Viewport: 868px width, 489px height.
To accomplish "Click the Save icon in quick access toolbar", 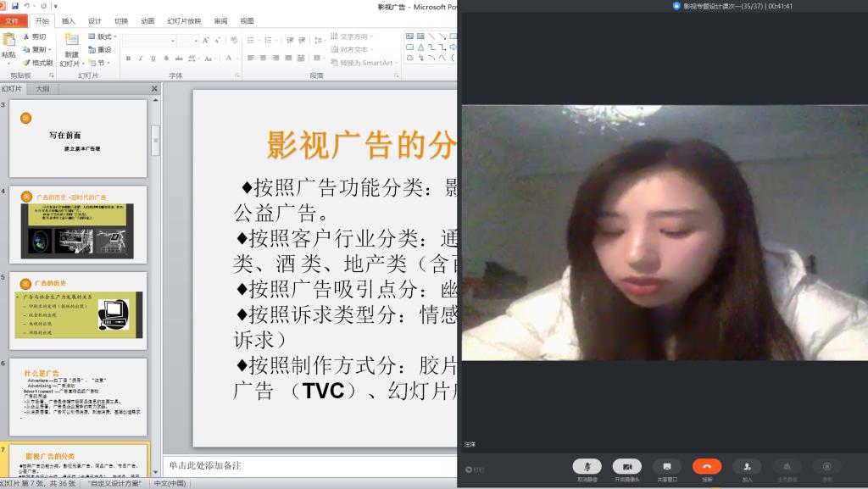I will tap(15, 6).
